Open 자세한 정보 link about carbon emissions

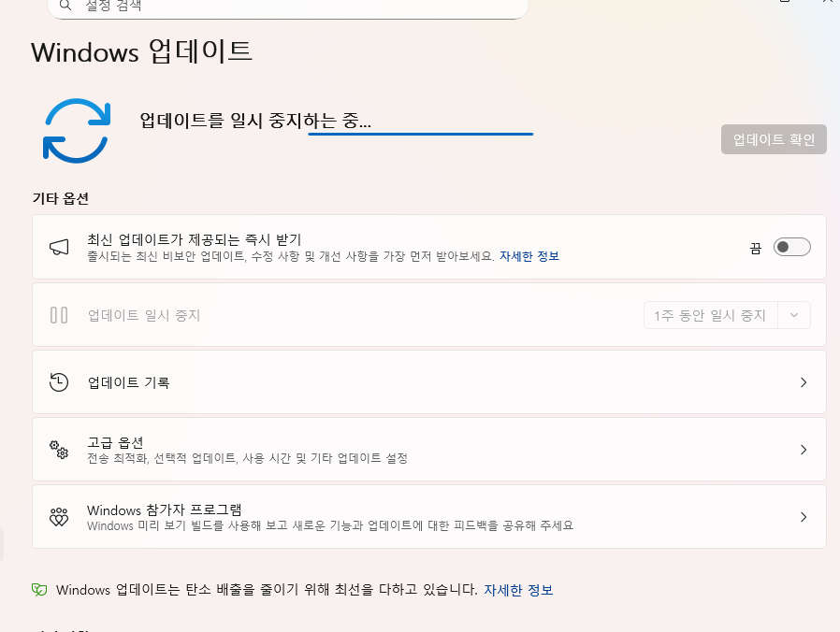pyautogui.click(x=518, y=590)
